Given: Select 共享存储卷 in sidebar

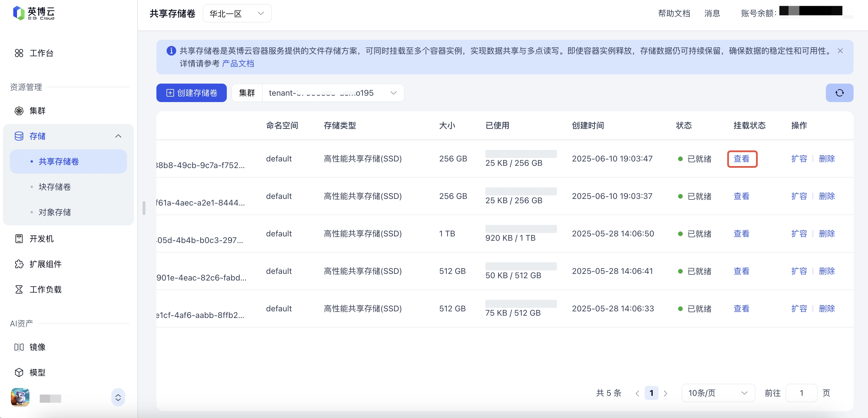Looking at the screenshot, I should point(68,161).
